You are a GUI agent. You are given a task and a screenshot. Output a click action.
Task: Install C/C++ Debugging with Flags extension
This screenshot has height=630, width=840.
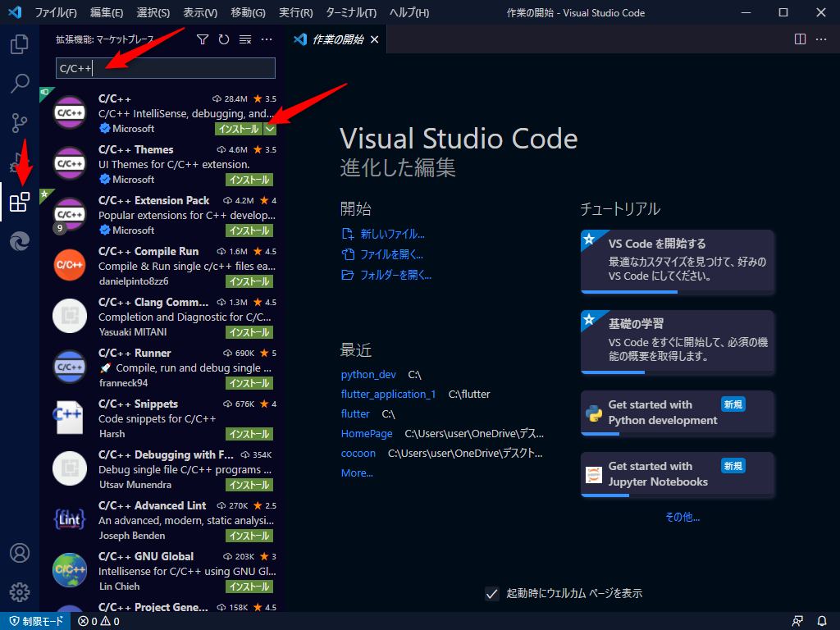point(249,485)
